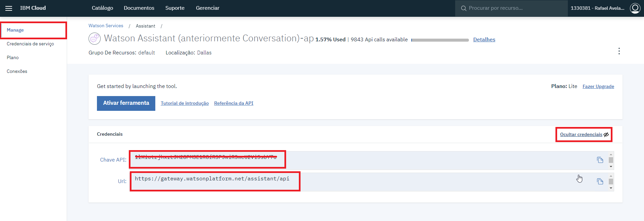This screenshot has width=644, height=221.
Task: Click the Get started by launching the tool text
Action: [x=137, y=86]
